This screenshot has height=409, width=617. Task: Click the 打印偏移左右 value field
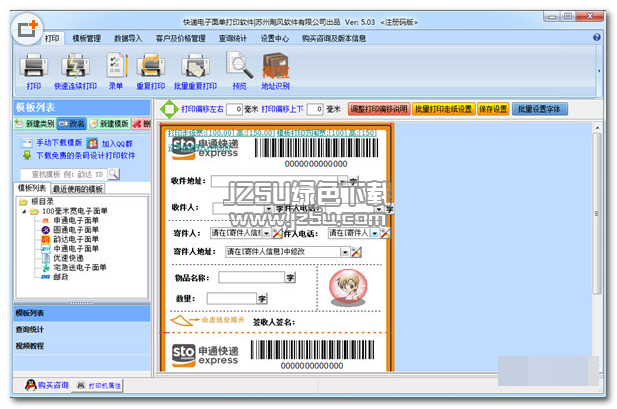(235, 109)
